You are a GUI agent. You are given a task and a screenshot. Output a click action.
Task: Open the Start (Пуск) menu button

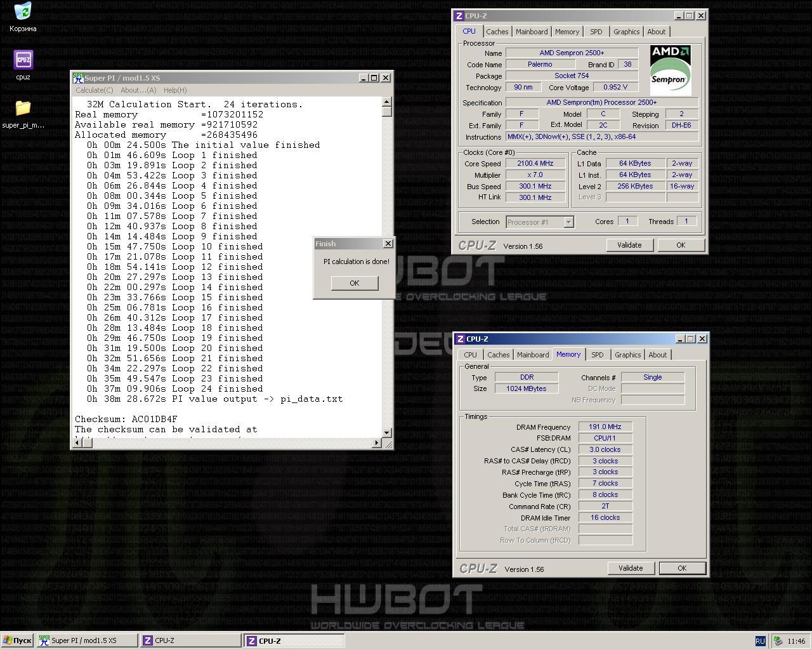[17, 640]
